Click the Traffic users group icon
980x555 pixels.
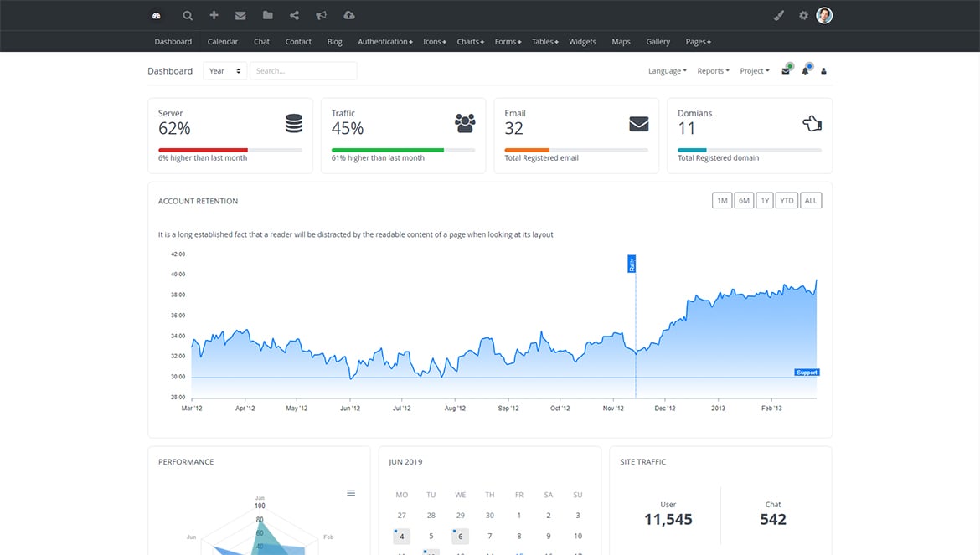click(465, 124)
